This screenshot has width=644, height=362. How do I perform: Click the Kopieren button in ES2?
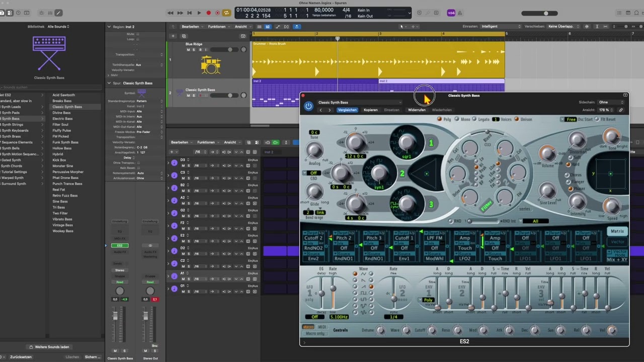pos(370,110)
